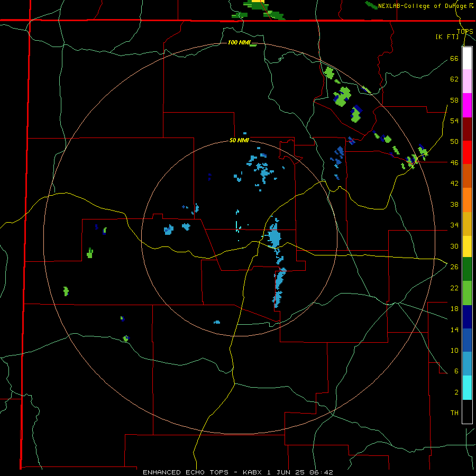Click the legend value 14
Image resolution: width=476 pixels, height=476 pixels.
click(454, 329)
